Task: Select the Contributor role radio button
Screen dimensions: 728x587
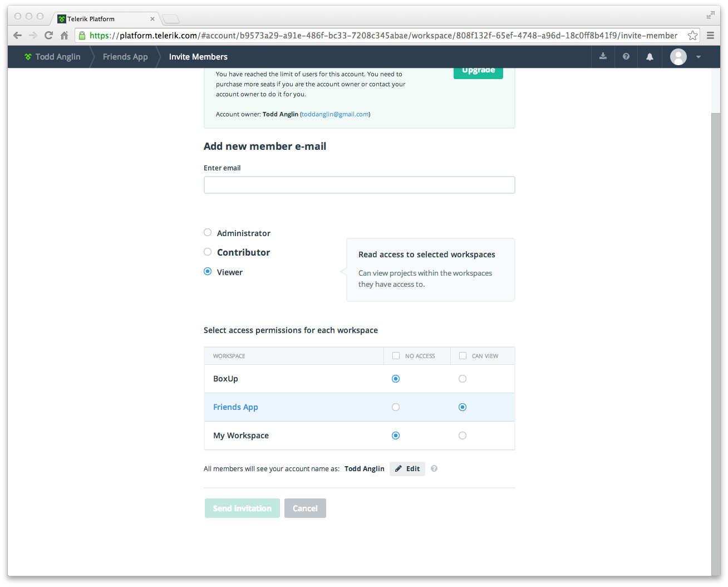Action: [x=208, y=252]
